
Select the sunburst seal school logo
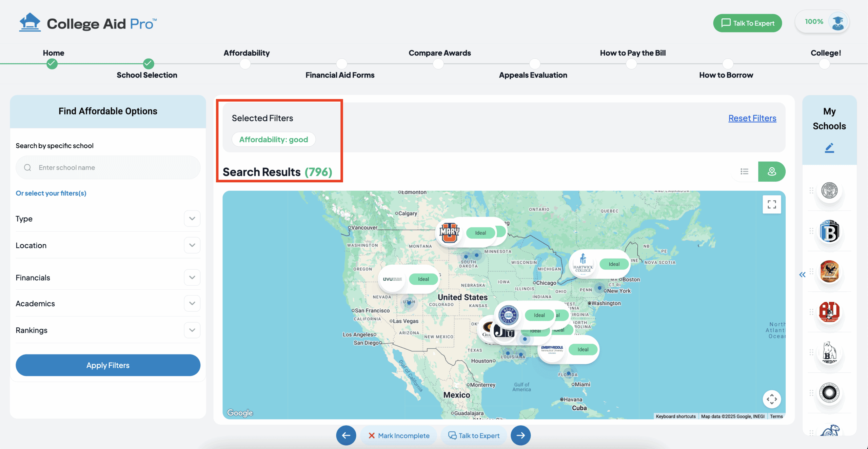(829, 393)
